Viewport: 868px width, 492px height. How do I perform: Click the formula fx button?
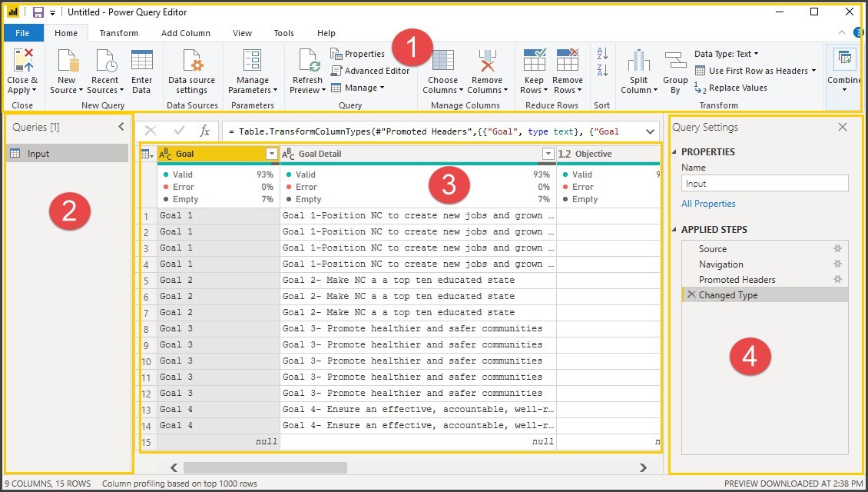(x=205, y=131)
